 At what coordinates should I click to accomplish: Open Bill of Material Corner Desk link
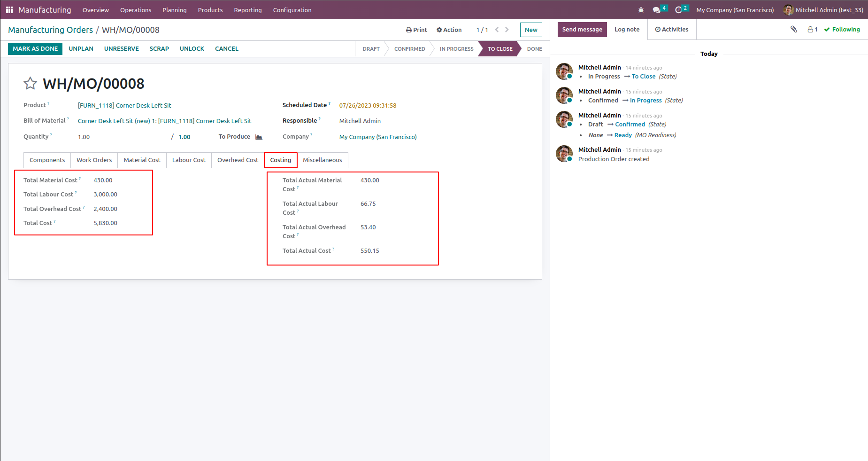pos(164,121)
